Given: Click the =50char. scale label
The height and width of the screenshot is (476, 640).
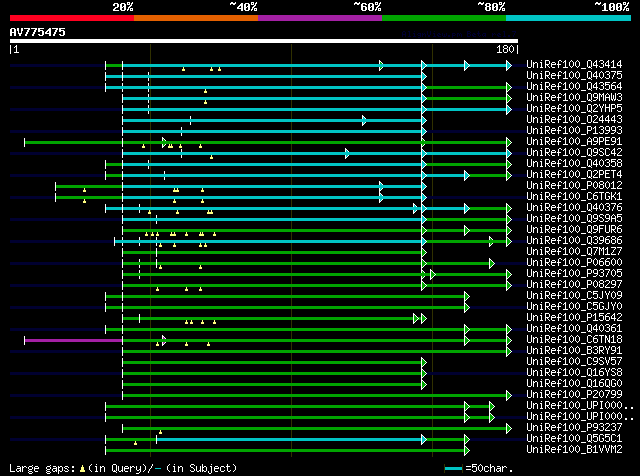Looking at the screenshot, I should pyautogui.click(x=489, y=468).
